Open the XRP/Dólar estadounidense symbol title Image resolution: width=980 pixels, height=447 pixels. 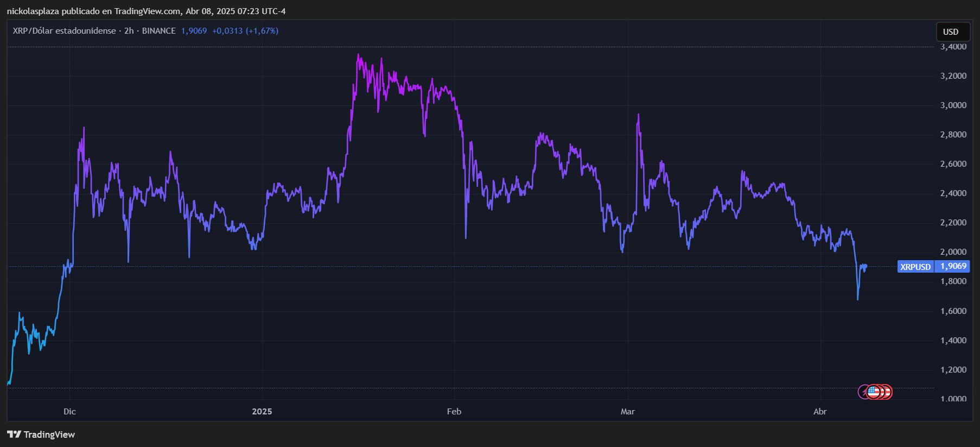[x=64, y=31]
